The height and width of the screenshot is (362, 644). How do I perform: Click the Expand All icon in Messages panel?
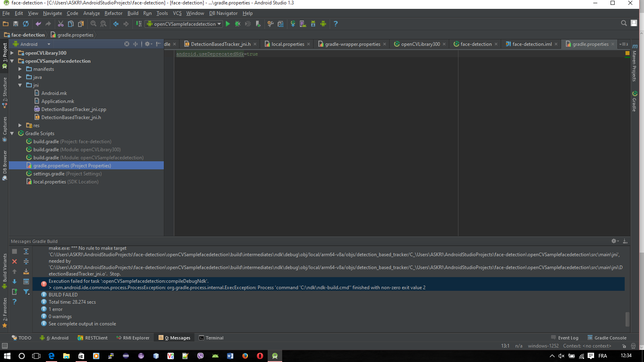(x=26, y=251)
